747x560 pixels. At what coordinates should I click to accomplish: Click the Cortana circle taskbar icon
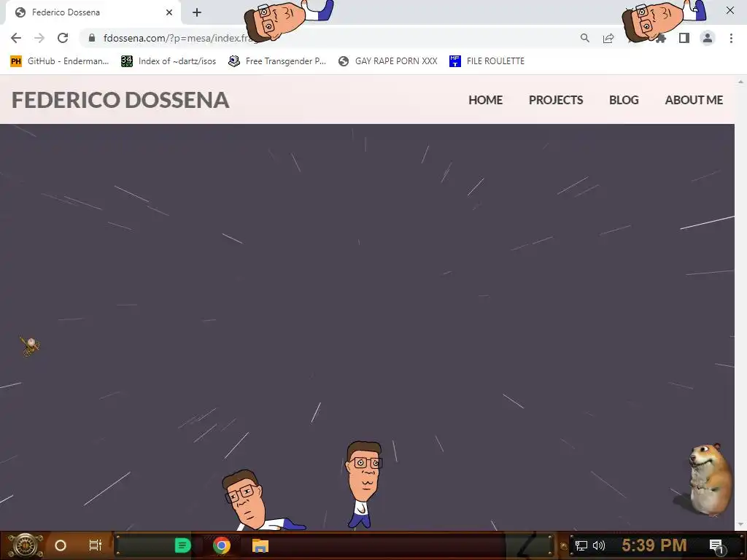point(61,545)
